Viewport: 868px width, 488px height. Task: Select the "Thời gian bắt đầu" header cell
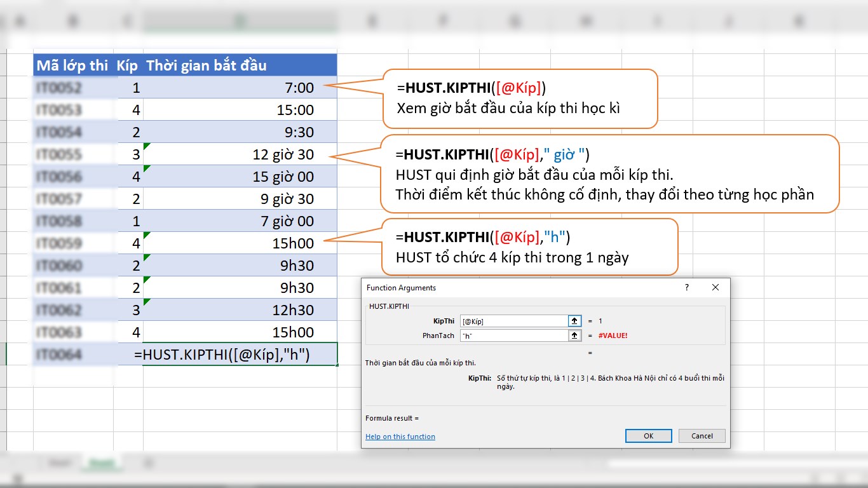pyautogui.click(x=240, y=65)
